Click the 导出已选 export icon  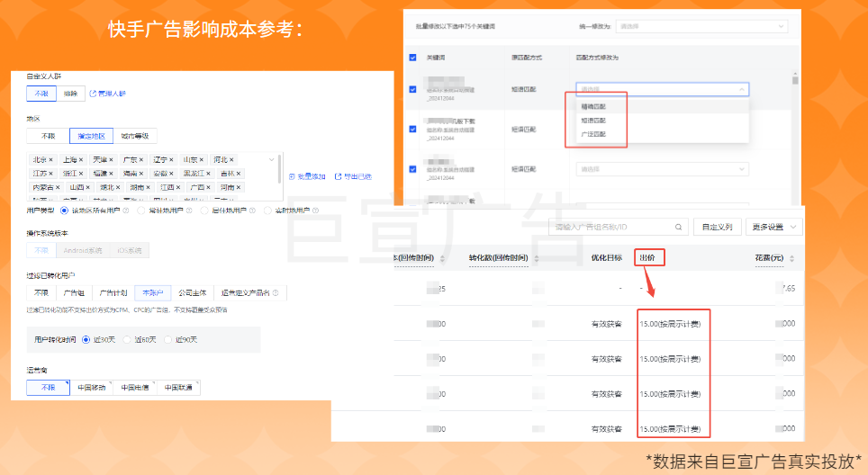[x=339, y=177]
